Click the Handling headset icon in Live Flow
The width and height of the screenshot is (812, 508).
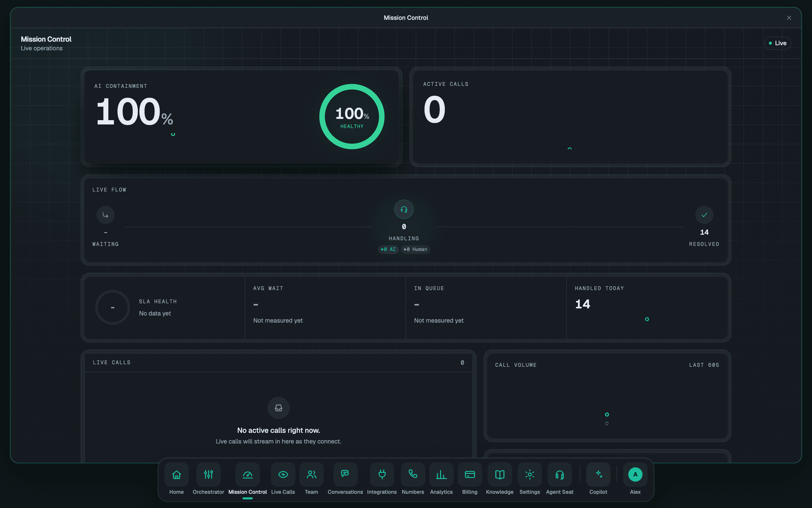tap(404, 209)
